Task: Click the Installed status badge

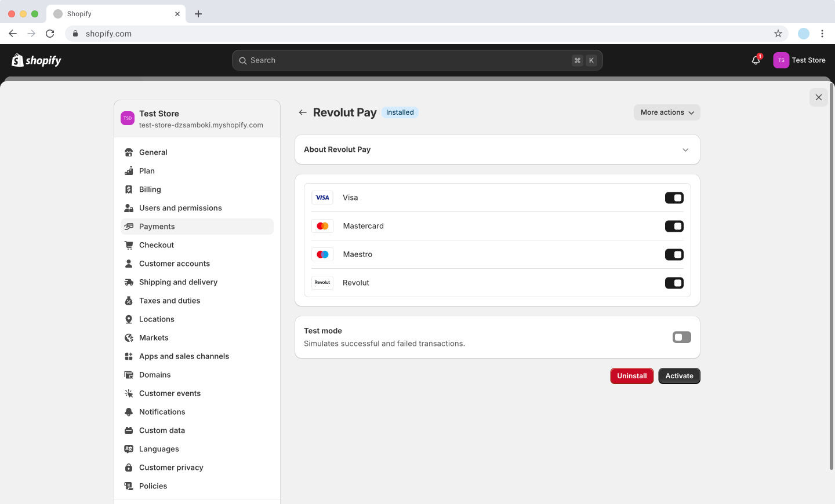Action: click(400, 112)
